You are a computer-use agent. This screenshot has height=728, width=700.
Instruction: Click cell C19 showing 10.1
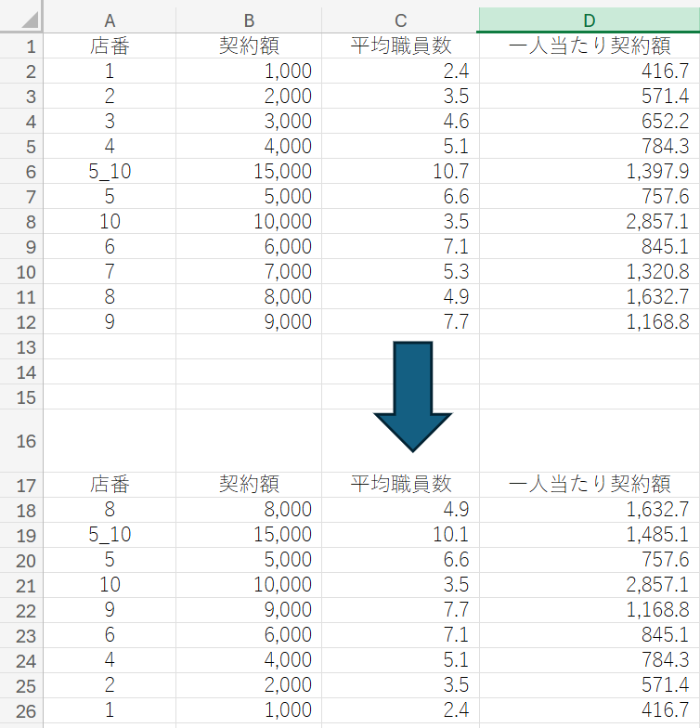pyautogui.click(x=400, y=534)
